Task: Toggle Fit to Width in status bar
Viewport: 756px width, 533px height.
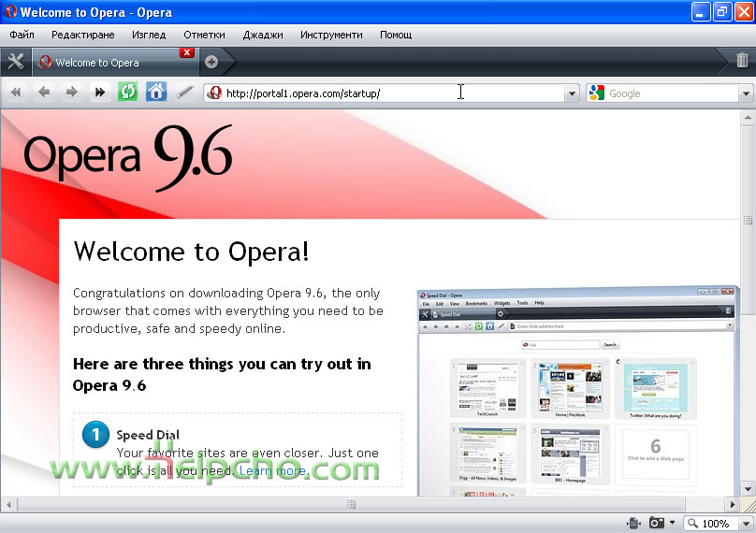Action: (634, 523)
